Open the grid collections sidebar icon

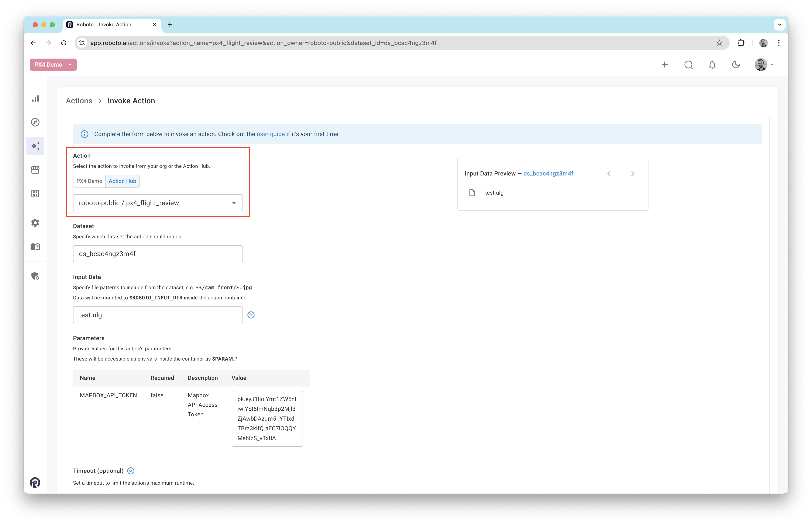click(35, 194)
